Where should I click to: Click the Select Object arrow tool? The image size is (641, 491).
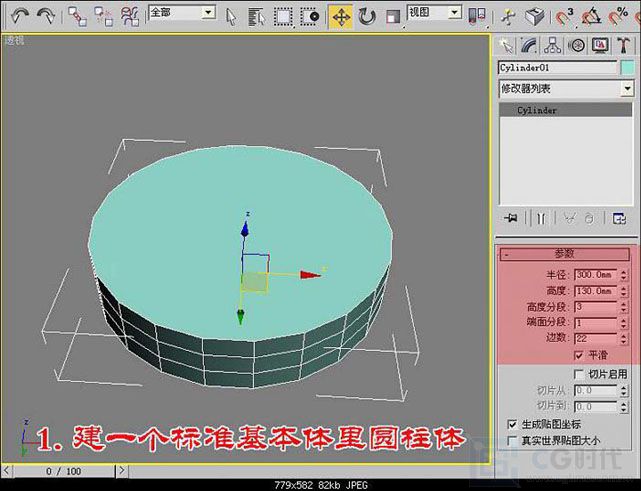(231, 15)
